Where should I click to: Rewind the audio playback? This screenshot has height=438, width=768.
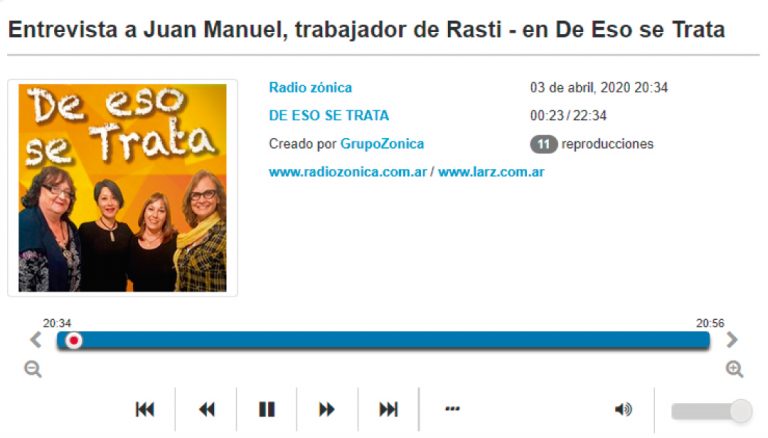pos(207,409)
